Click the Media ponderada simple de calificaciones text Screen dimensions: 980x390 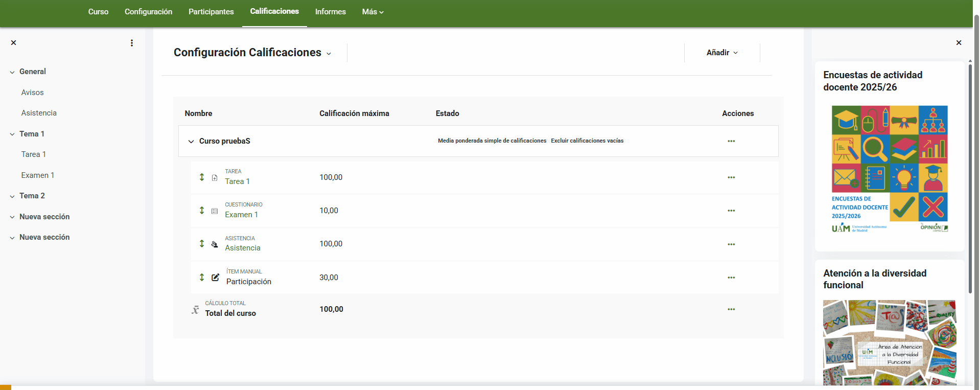click(x=492, y=141)
